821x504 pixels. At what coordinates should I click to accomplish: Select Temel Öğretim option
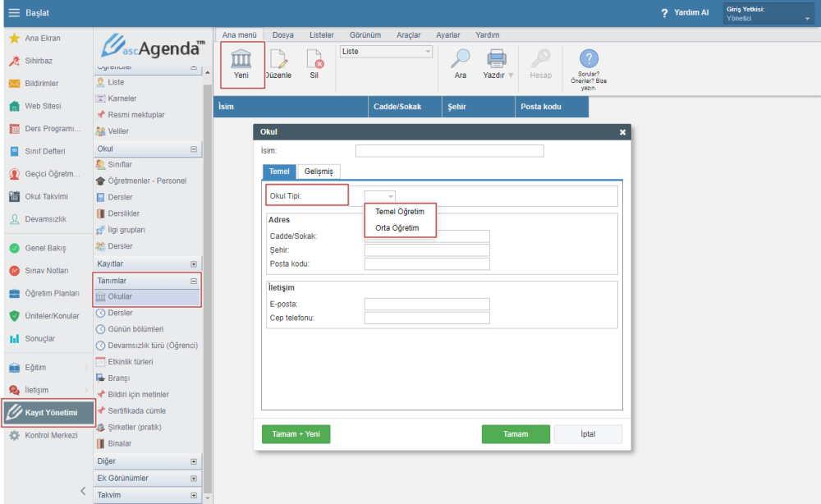point(400,212)
